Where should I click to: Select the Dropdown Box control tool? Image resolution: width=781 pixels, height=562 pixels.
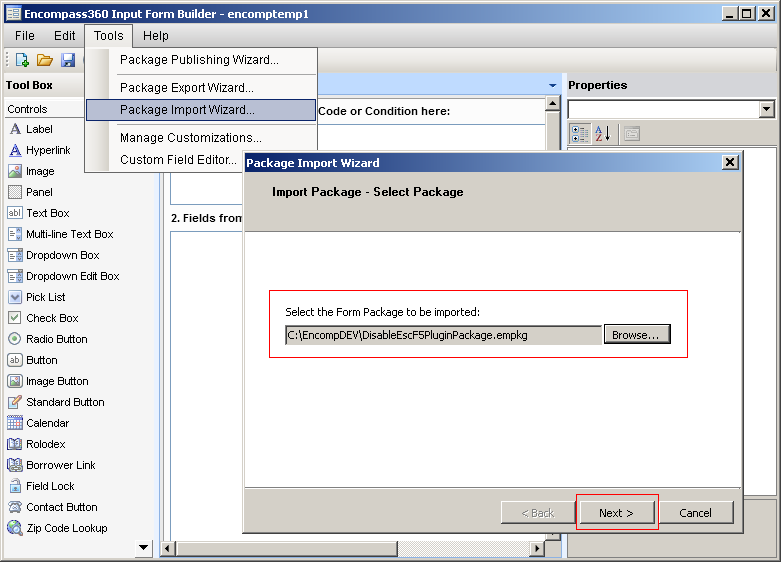(x=62, y=255)
